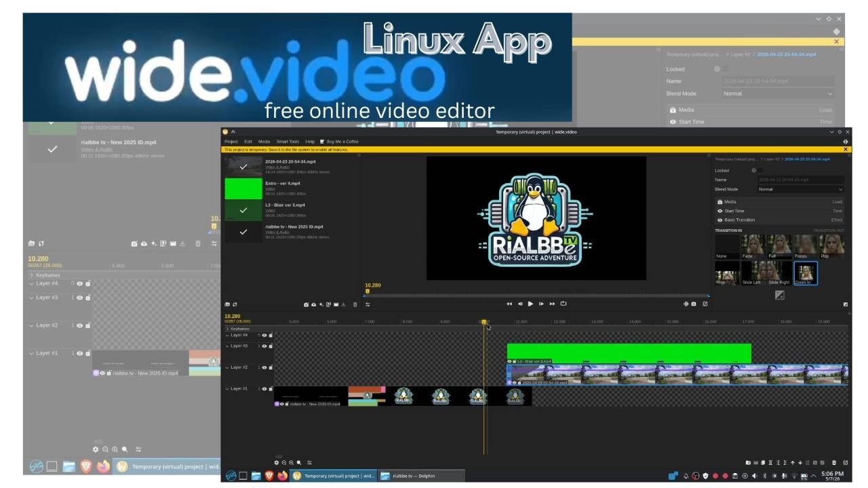Image resolution: width=868 pixels, height=488 pixels.
Task: Open the Edit menu
Action: tap(248, 142)
